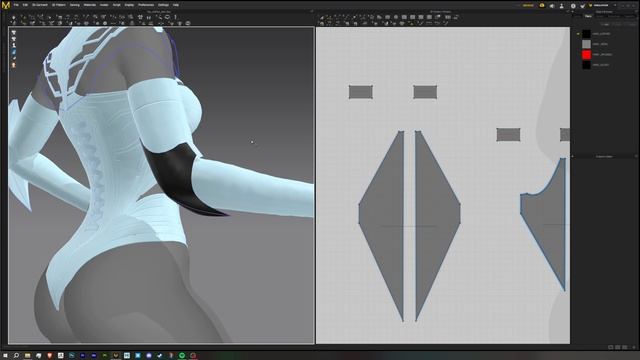Click the circular settings icon in title bar
Screen dimensions: 640x360
coord(573,6)
